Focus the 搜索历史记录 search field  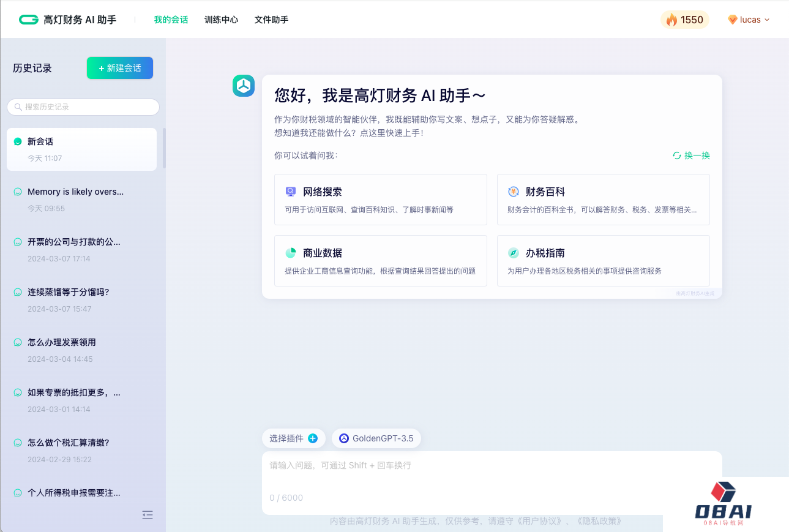coord(83,107)
